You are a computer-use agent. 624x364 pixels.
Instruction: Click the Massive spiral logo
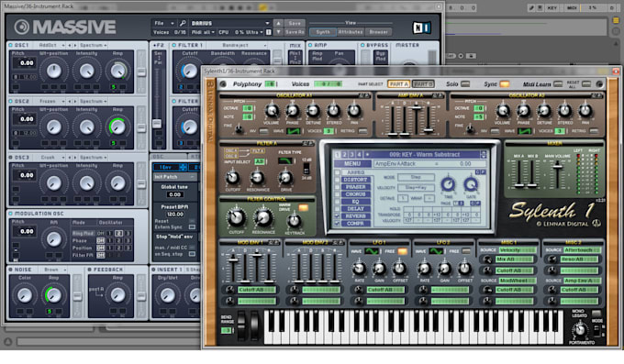pos(21,28)
